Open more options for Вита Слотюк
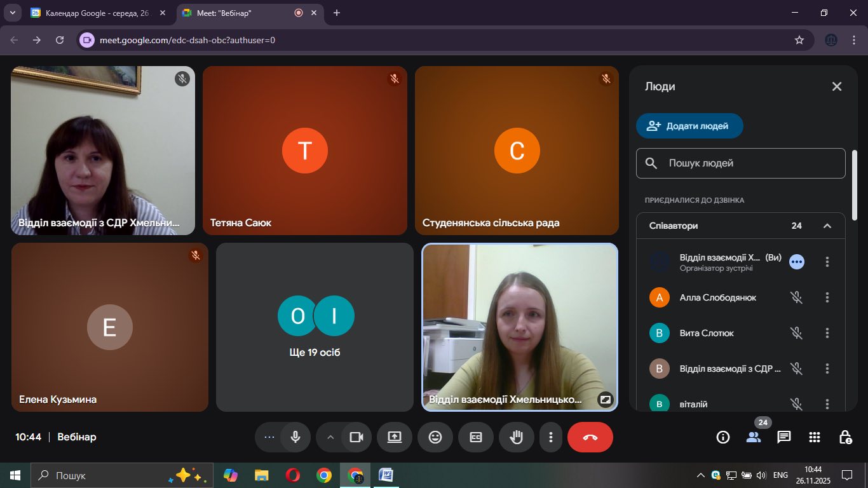 [x=827, y=333]
